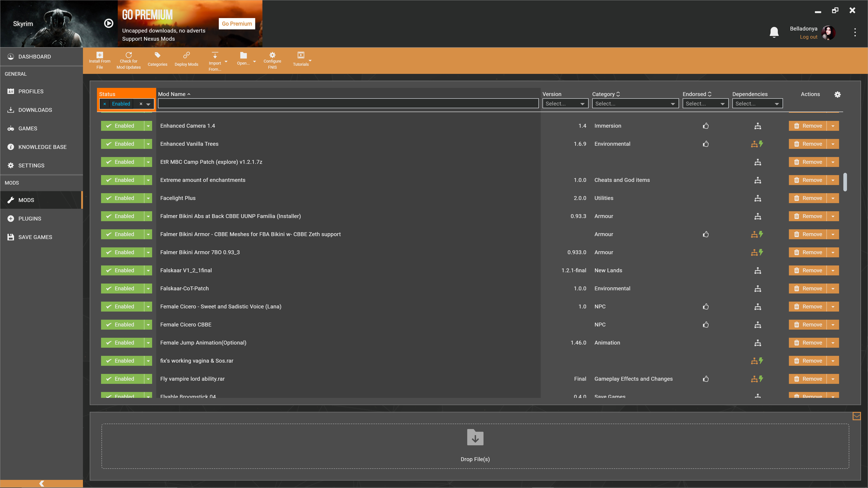Expand Remove options arrow for Falskaar-CoT-Patch
The image size is (868, 488).
pyautogui.click(x=833, y=289)
